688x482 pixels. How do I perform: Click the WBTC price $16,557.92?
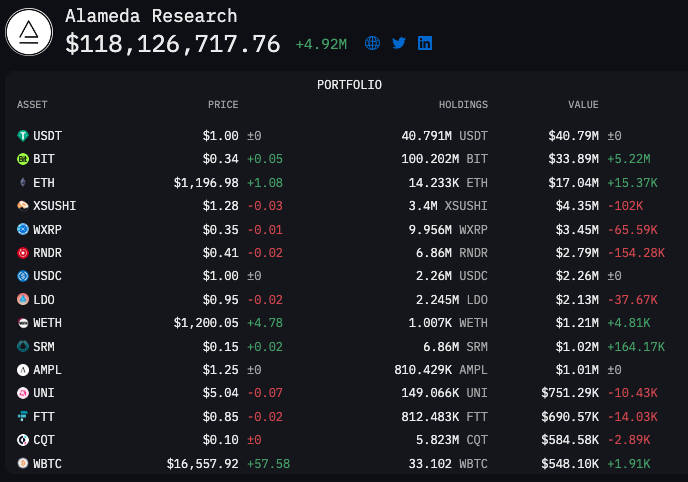pyautogui.click(x=203, y=464)
